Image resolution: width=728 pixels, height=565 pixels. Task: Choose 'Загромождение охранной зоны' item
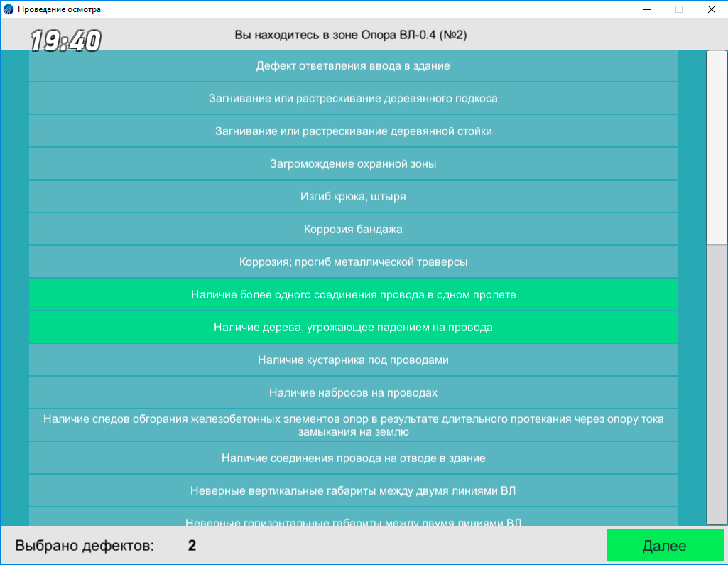(353, 164)
